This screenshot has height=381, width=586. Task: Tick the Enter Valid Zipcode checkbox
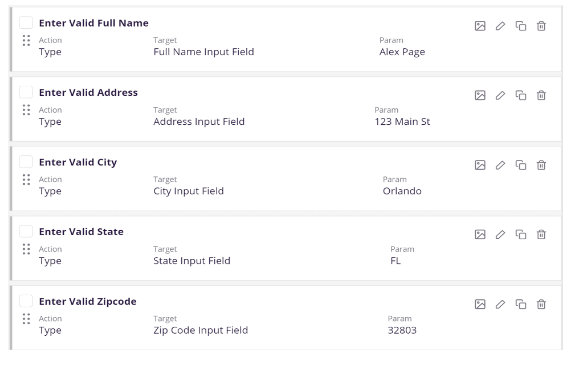coord(26,301)
